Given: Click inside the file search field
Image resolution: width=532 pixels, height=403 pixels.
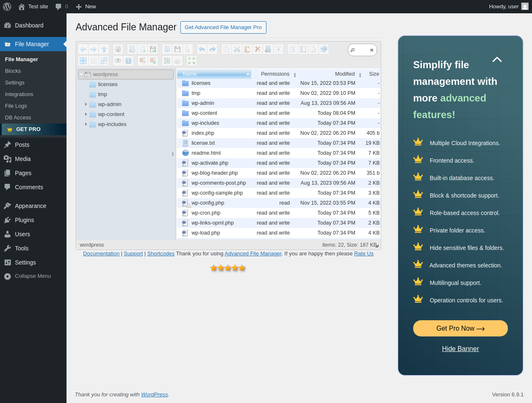Looking at the screenshot, I should tap(362, 50).
